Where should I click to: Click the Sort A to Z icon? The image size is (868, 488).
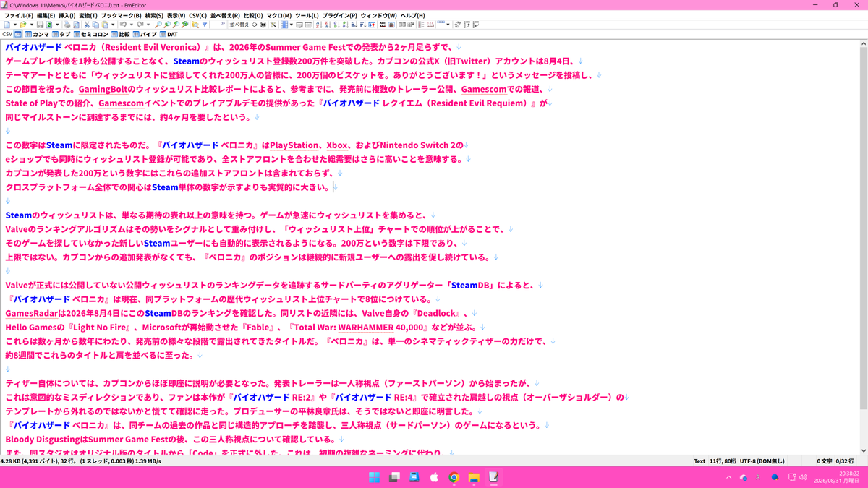pyautogui.click(x=318, y=25)
